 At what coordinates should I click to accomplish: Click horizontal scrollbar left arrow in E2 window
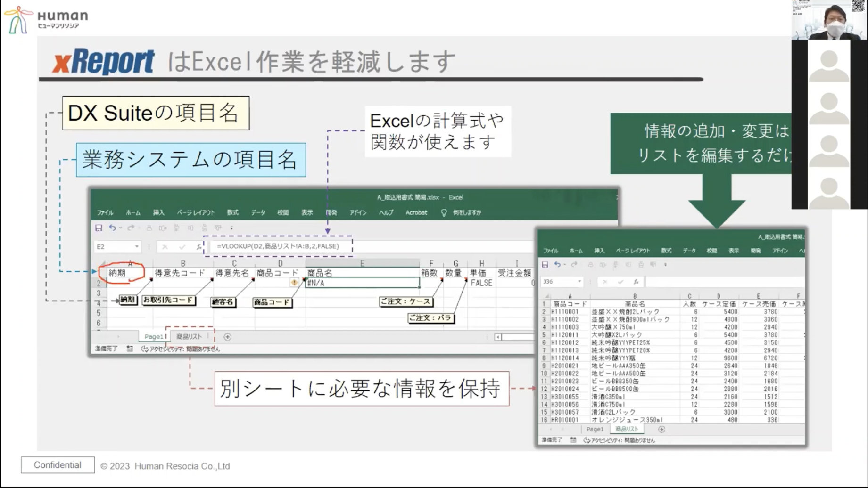tap(497, 337)
